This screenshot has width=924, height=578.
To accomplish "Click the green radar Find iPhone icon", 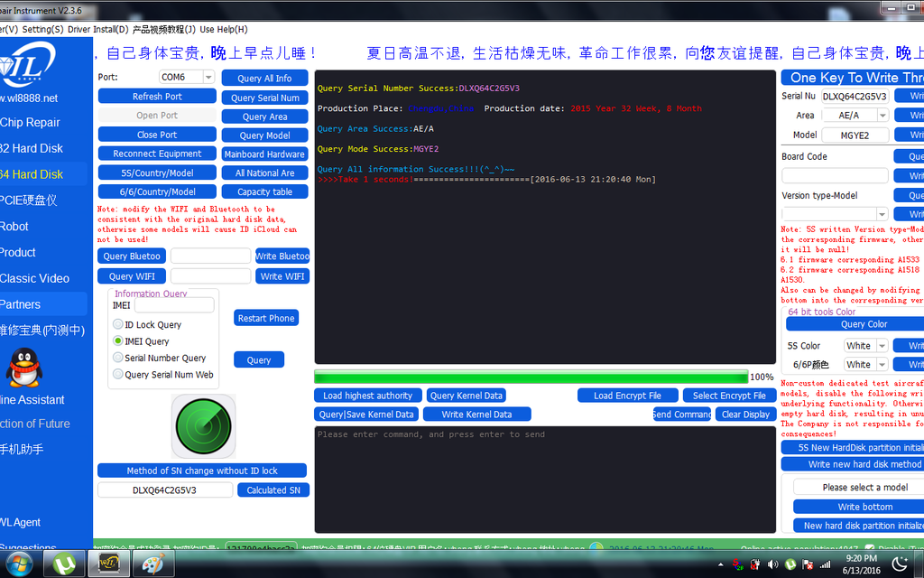I will pos(203,426).
